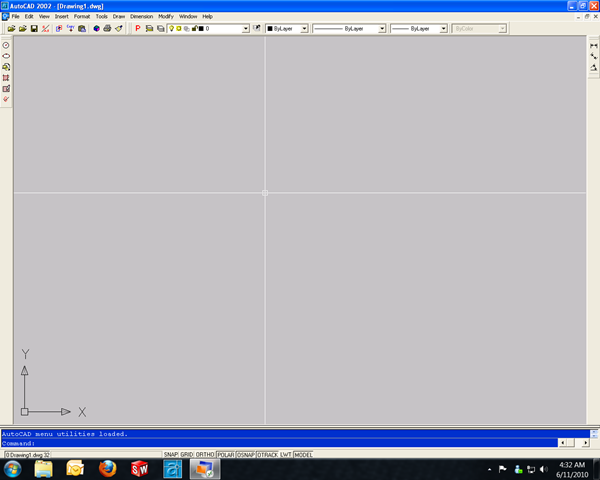Click command window left scroll arrow
The image size is (600, 480).
click(562, 443)
